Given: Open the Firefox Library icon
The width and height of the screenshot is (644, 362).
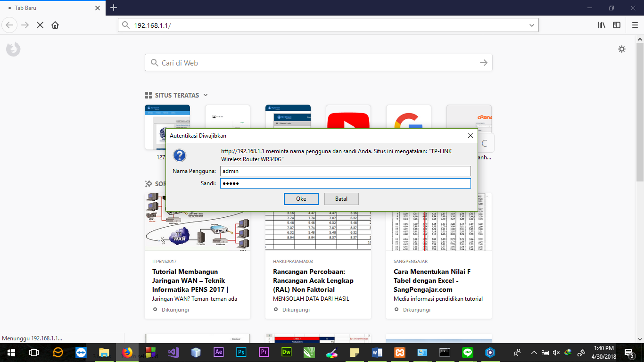Looking at the screenshot, I should (x=601, y=25).
